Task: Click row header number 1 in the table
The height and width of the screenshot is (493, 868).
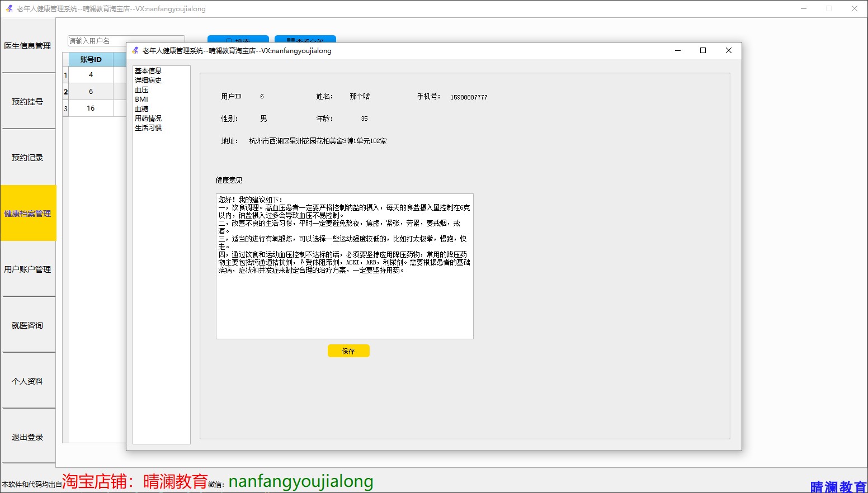Action: tap(65, 75)
